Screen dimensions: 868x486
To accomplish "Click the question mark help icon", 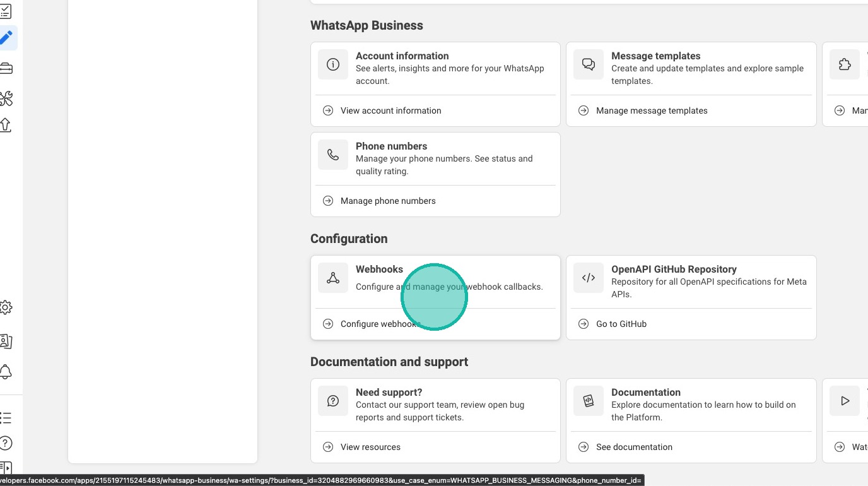I will pos(6,443).
